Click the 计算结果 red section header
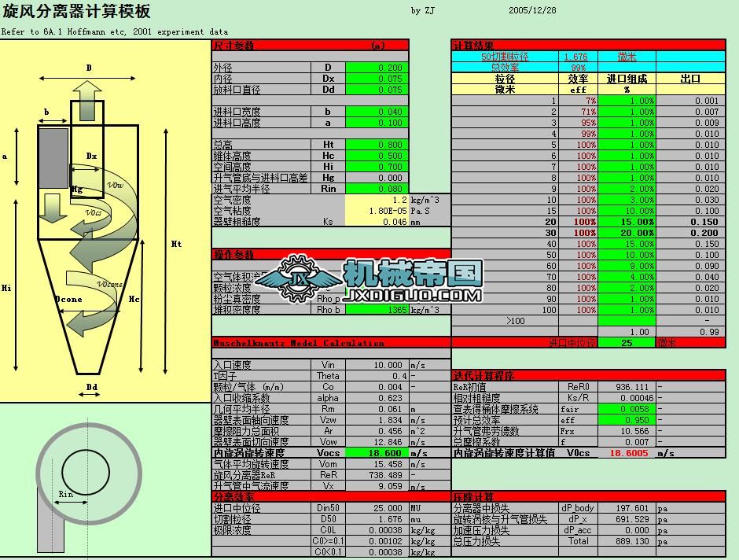Image resolution: width=739 pixels, height=560 pixels. [x=588, y=46]
